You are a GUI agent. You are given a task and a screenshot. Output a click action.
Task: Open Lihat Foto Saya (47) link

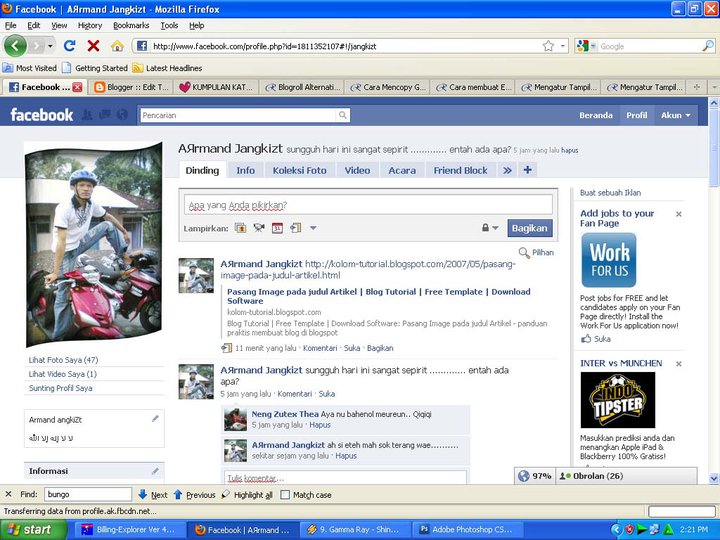click(x=63, y=360)
